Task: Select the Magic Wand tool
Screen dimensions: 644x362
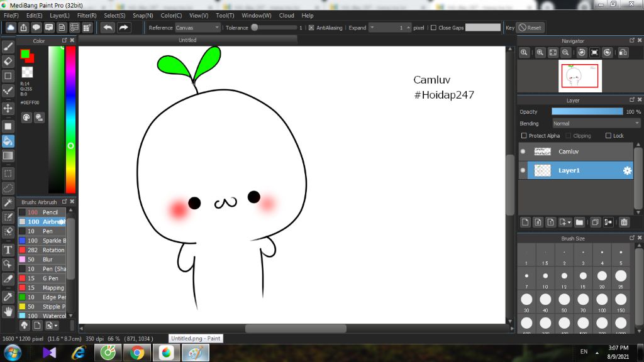Action: (8, 203)
